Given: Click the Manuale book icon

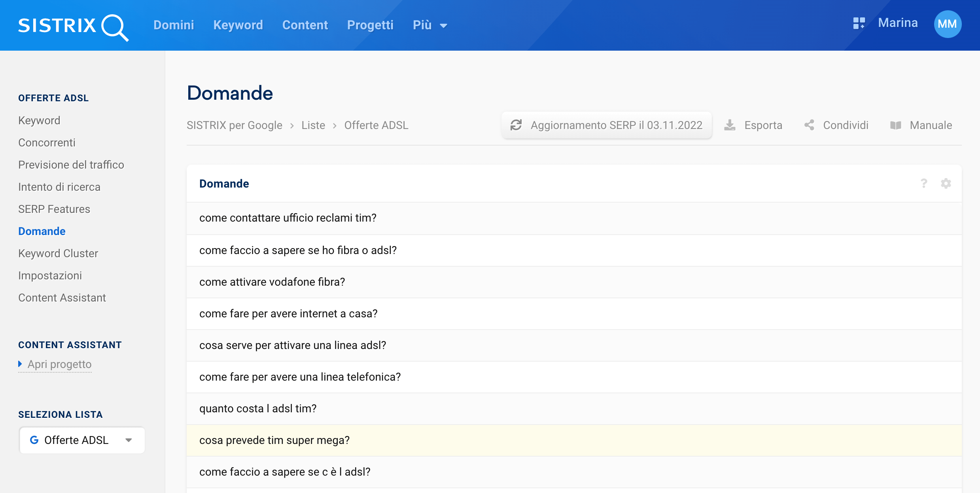Looking at the screenshot, I should [896, 125].
